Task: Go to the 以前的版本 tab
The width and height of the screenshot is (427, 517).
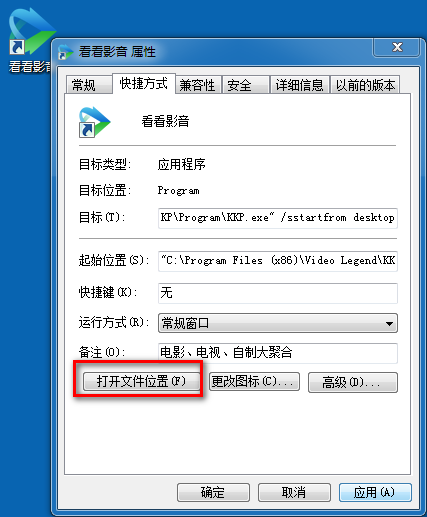Action: tap(365, 85)
